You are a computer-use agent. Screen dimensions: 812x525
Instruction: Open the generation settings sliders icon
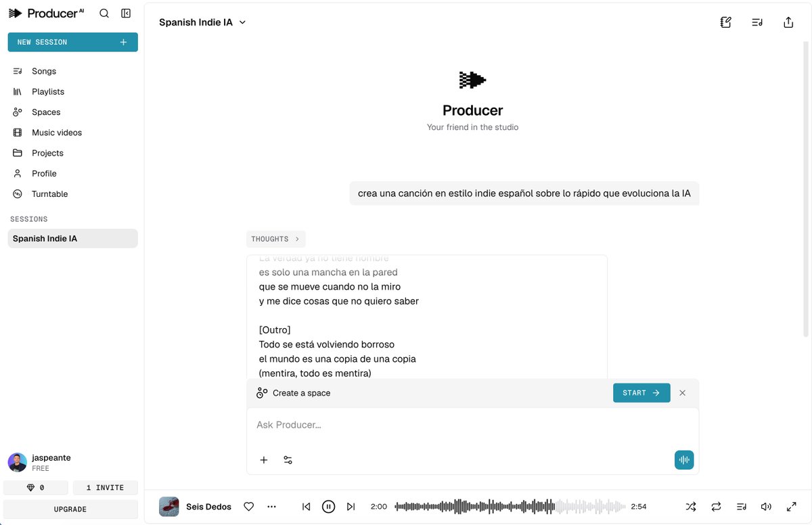tap(288, 460)
